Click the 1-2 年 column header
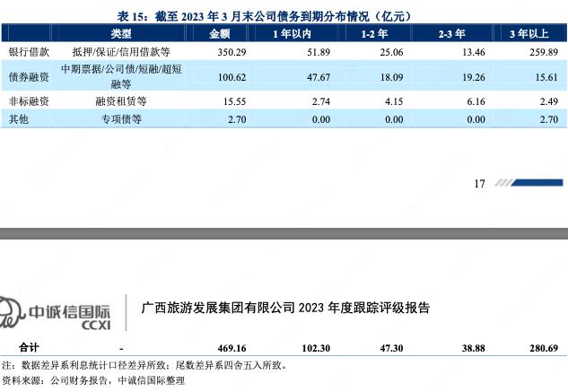 (374, 34)
